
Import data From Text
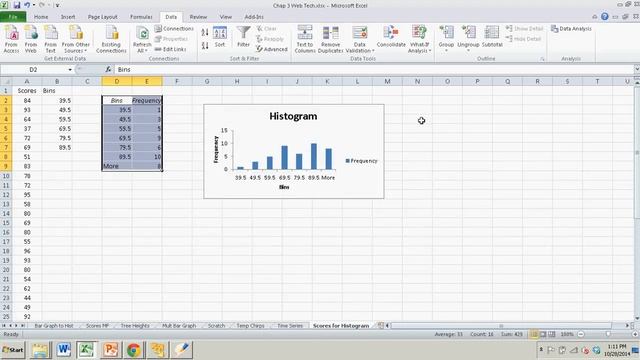click(x=51, y=39)
